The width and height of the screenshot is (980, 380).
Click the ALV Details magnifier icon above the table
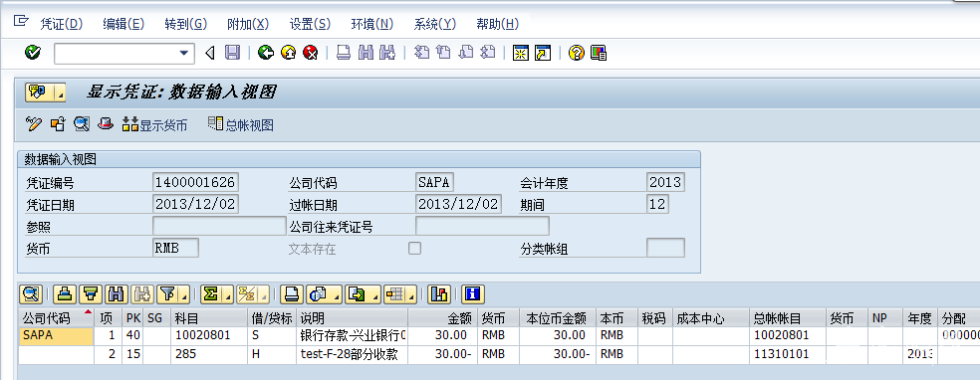[x=31, y=293]
